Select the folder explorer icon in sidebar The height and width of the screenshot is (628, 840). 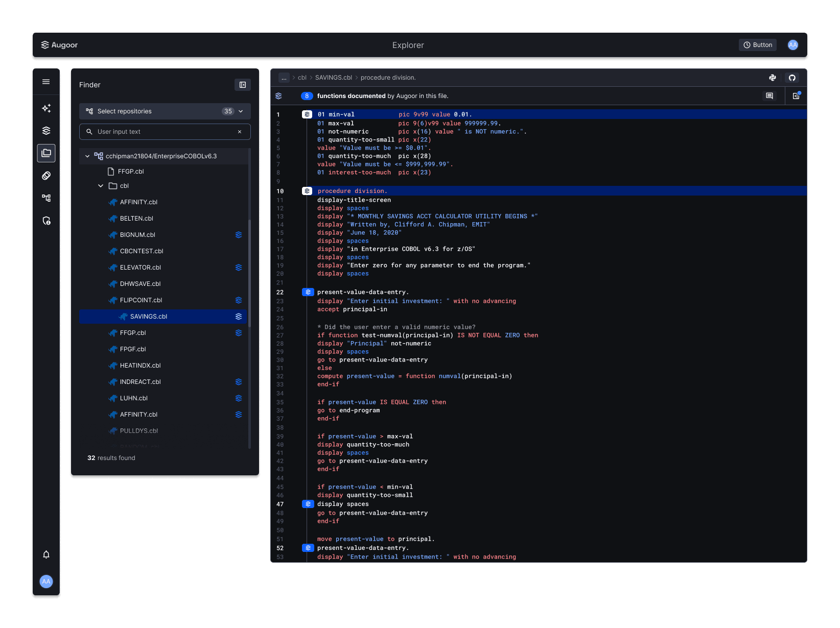tap(46, 153)
